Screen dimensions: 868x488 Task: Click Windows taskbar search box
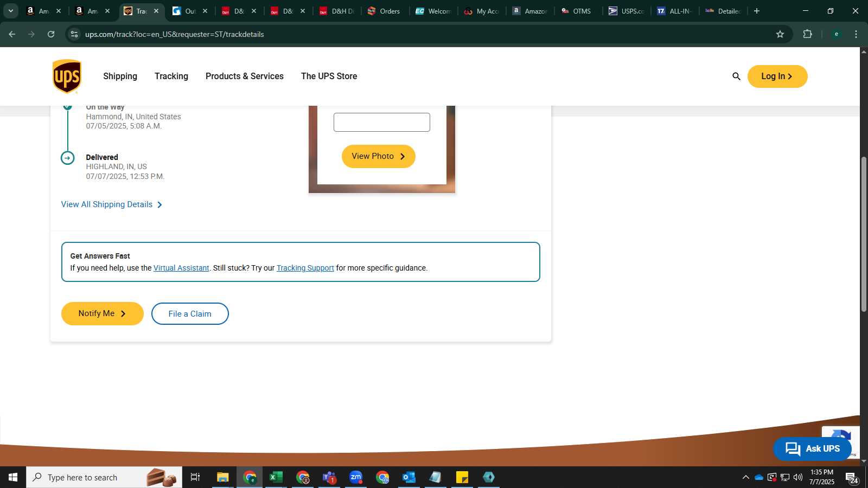[x=104, y=477]
